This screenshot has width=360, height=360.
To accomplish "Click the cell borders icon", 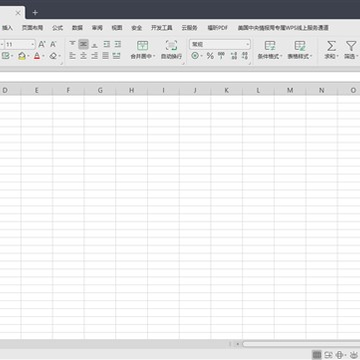I will coord(5,56).
